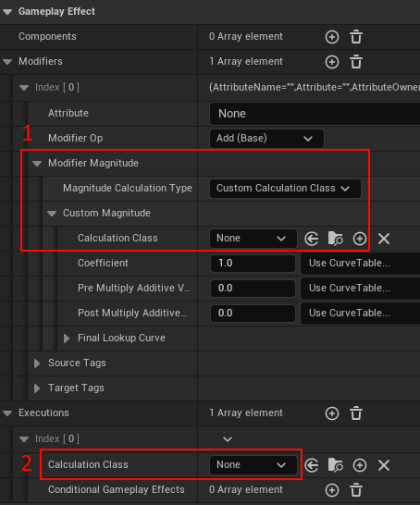This screenshot has width=420, height=505.
Task: Click the Coefficient value field
Action: pos(253,263)
